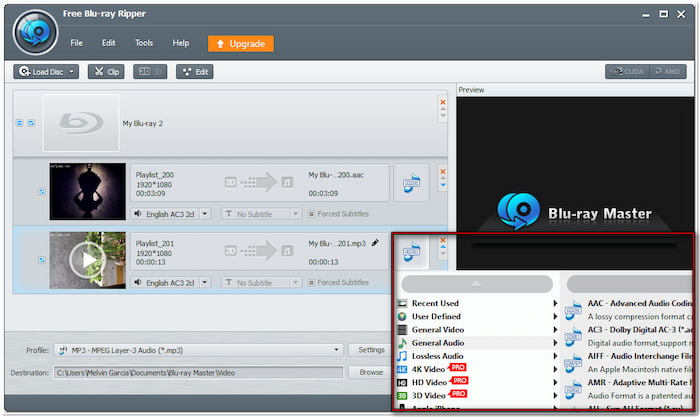Open the Tools menu
The width and height of the screenshot is (700, 417).
[144, 43]
